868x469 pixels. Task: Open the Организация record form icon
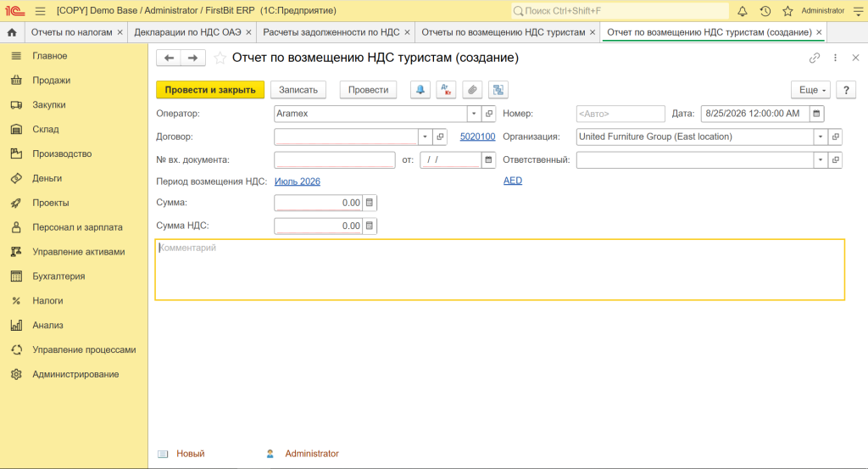pyautogui.click(x=835, y=137)
